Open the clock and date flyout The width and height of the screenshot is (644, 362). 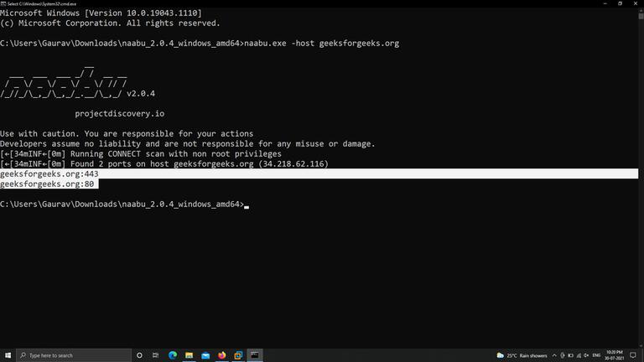(x=615, y=355)
